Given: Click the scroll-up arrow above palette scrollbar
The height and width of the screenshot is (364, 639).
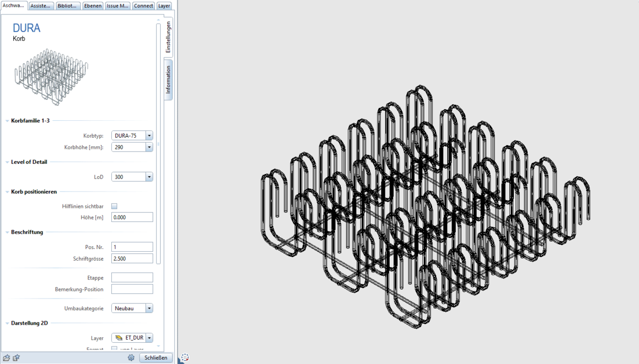Looking at the screenshot, I should pyautogui.click(x=158, y=20).
